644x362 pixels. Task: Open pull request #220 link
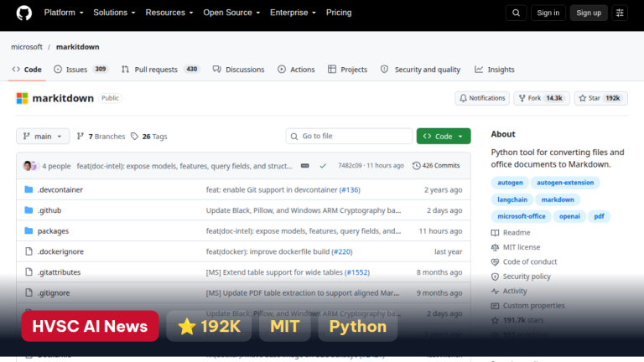[342, 251]
